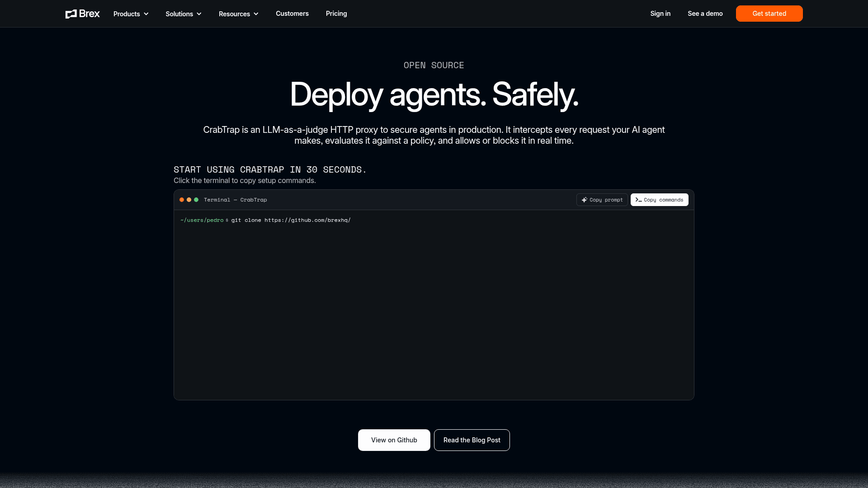Open the Resources dropdown menu
This screenshot has width=868, height=488.
tap(238, 14)
